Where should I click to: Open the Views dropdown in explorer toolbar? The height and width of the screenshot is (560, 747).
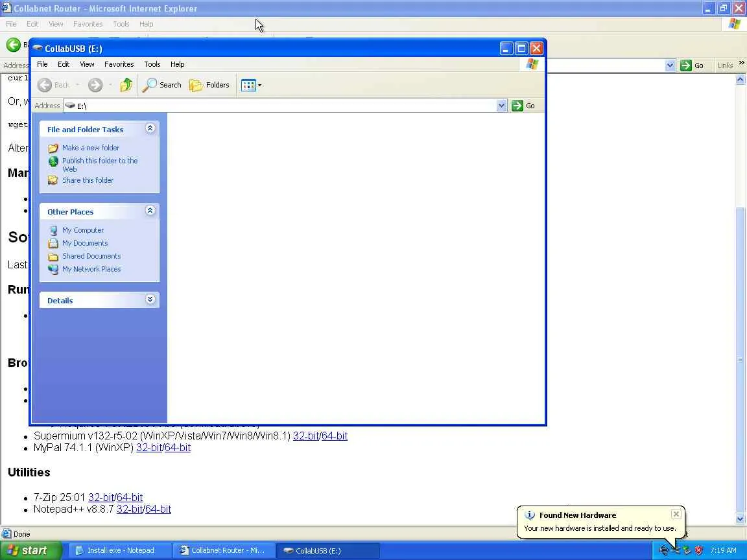point(251,86)
